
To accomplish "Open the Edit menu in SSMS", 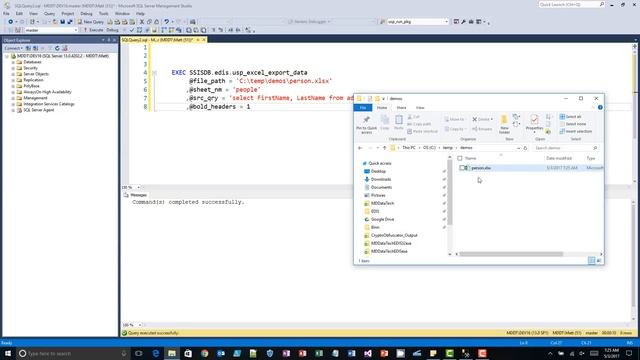I will point(19,13).
